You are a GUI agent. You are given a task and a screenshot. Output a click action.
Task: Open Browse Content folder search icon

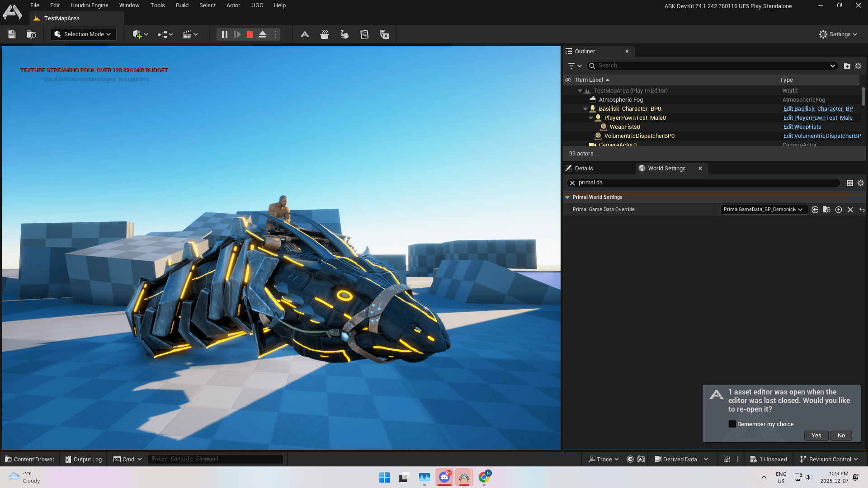click(31, 34)
